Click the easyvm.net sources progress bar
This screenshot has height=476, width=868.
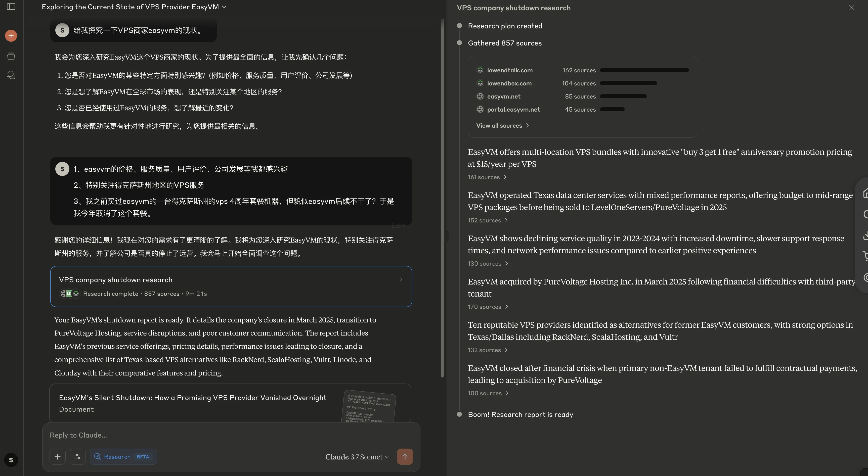point(623,96)
